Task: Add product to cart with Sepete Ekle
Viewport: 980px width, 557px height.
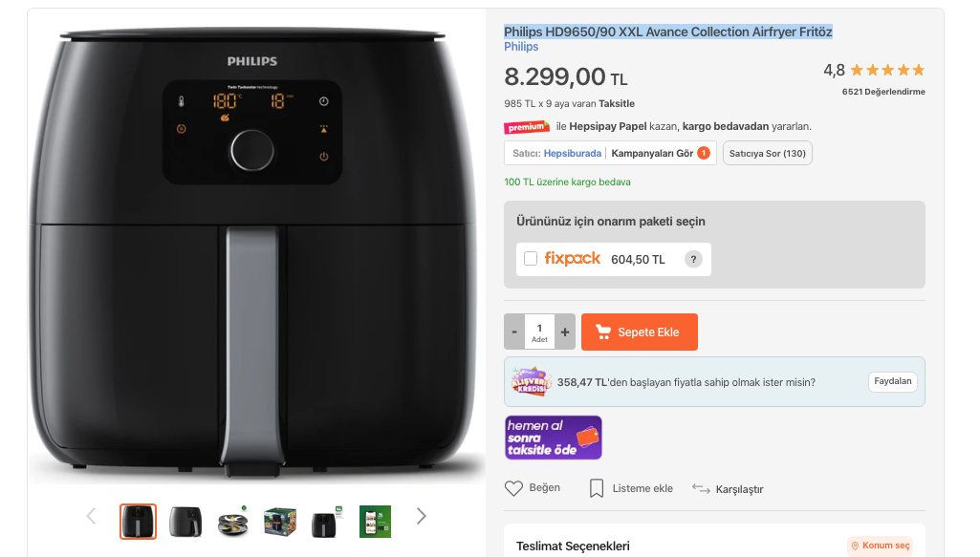Action: point(640,332)
